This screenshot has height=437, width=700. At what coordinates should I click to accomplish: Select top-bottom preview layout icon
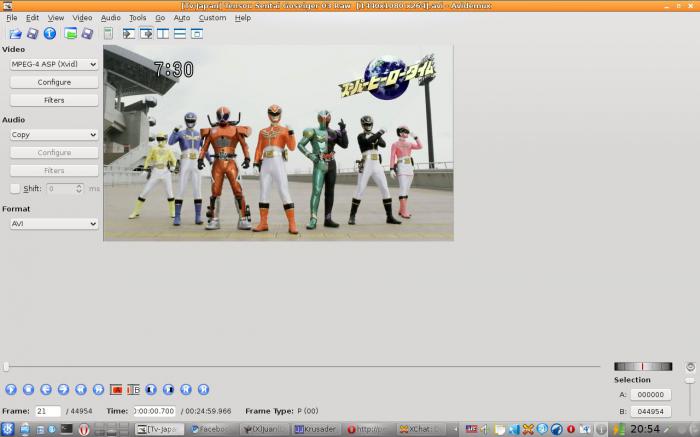pos(180,33)
